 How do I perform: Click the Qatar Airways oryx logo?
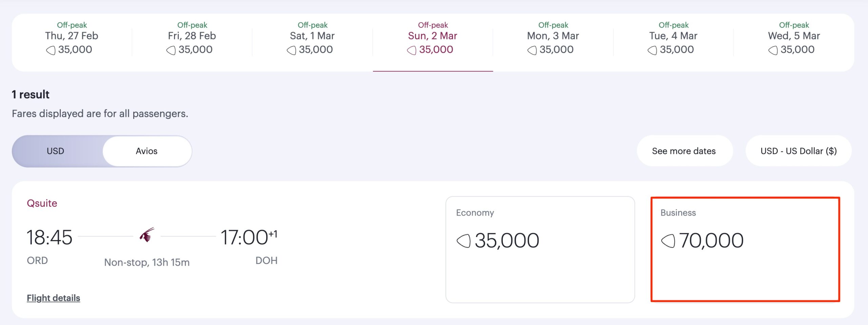pos(147,235)
